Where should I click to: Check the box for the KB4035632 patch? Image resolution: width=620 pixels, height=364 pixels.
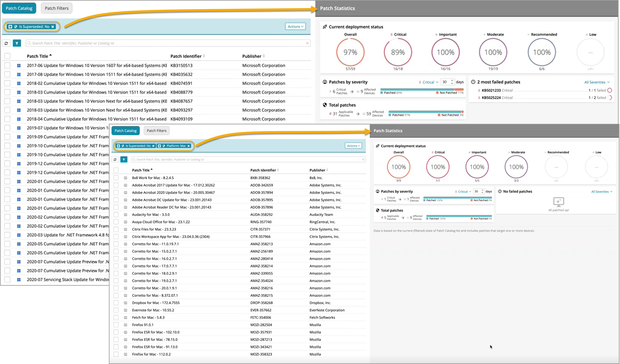(x=7, y=74)
